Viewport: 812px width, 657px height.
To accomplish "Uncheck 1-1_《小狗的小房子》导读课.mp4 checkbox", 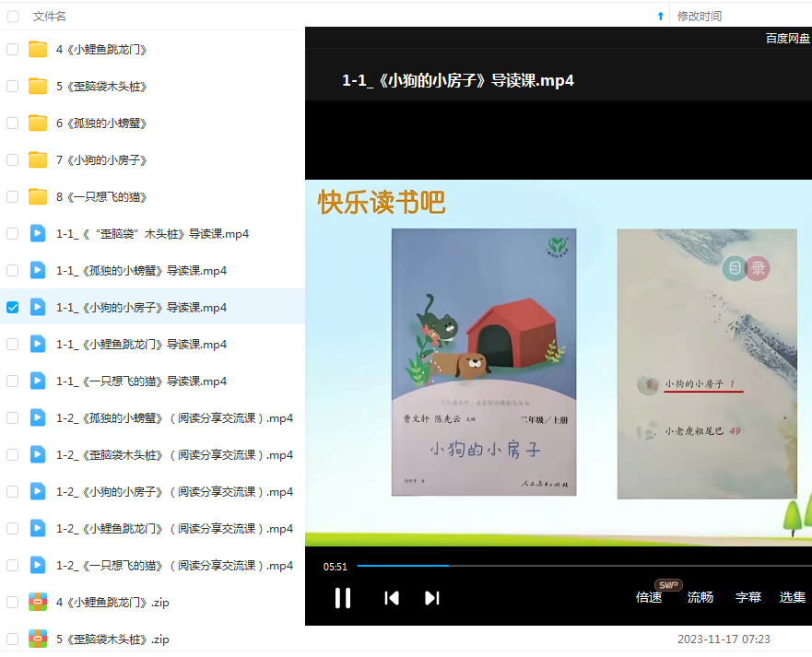I will click(x=12, y=308).
